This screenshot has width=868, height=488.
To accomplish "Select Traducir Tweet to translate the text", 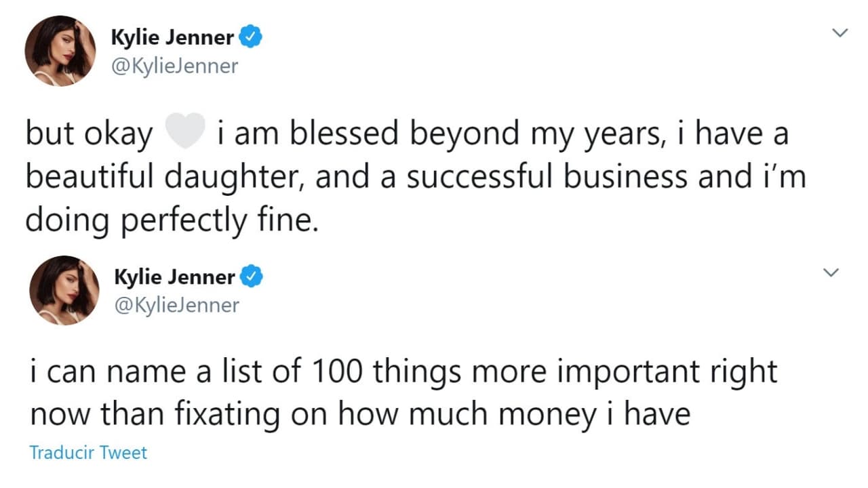I will (87, 452).
